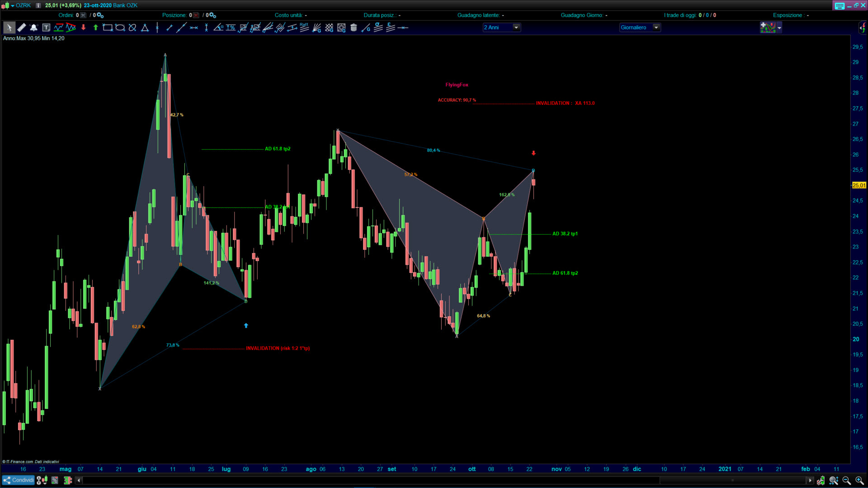Expand the OZRK chart menu arrow
The width and height of the screenshot is (868, 488).
click(x=13, y=5)
